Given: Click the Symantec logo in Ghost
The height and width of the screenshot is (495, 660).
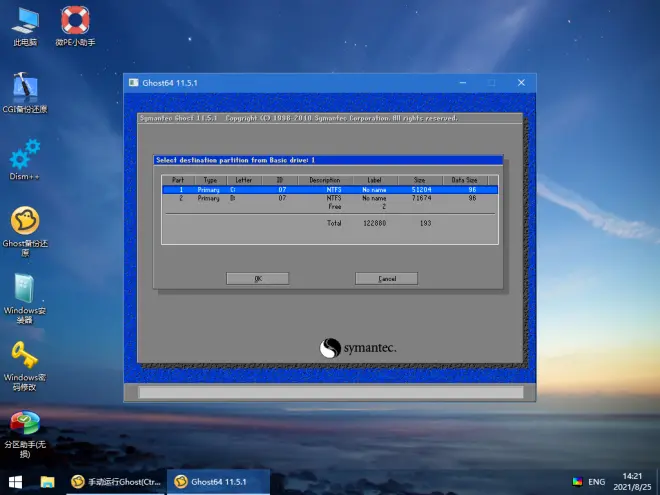Looking at the screenshot, I should [x=358, y=348].
